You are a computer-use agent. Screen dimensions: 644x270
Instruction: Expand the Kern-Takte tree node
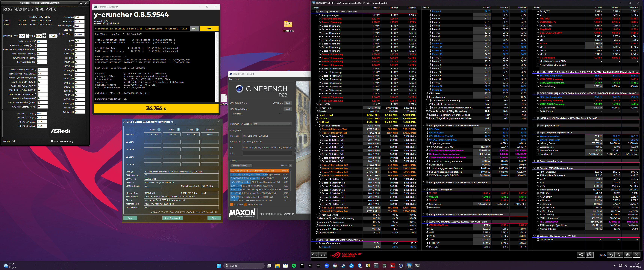pyautogui.click(x=316, y=108)
